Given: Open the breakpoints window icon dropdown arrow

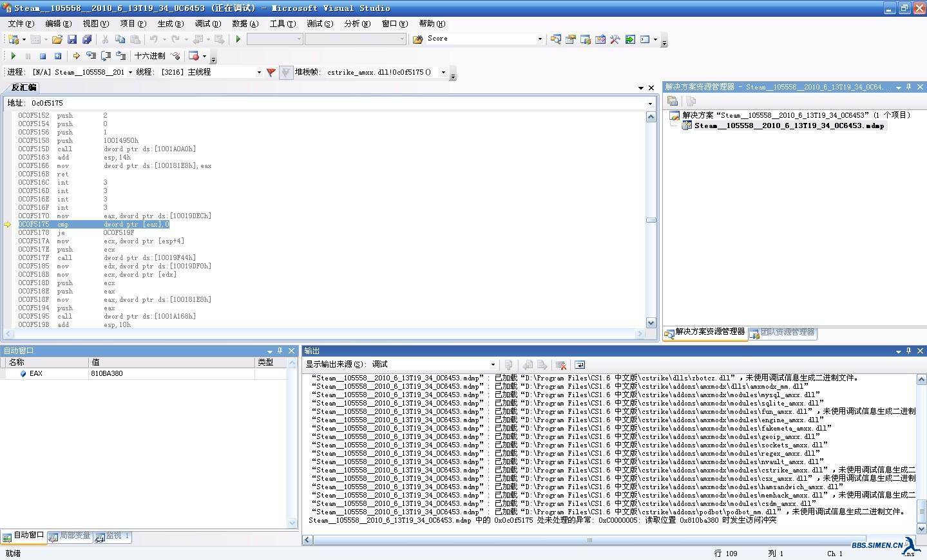Looking at the screenshot, I should (204, 56).
